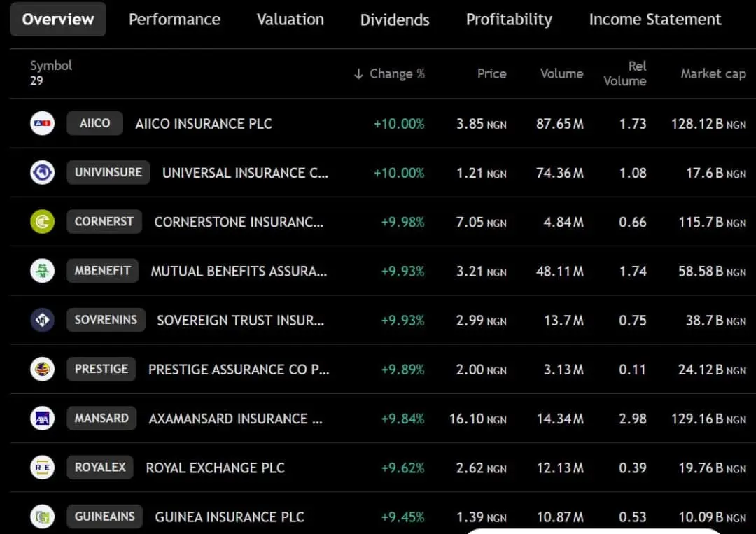Open the Income Statement tab
This screenshot has height=534, width=756.
(x=655, y=20)
